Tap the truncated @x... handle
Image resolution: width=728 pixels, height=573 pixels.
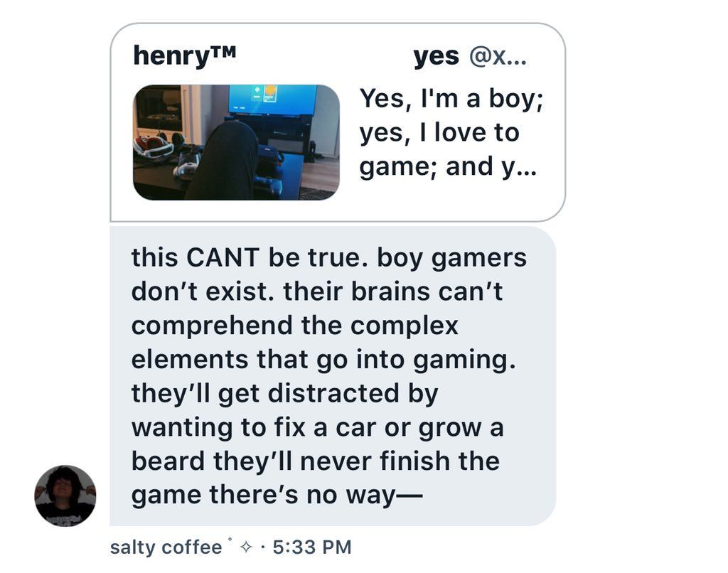498,57
